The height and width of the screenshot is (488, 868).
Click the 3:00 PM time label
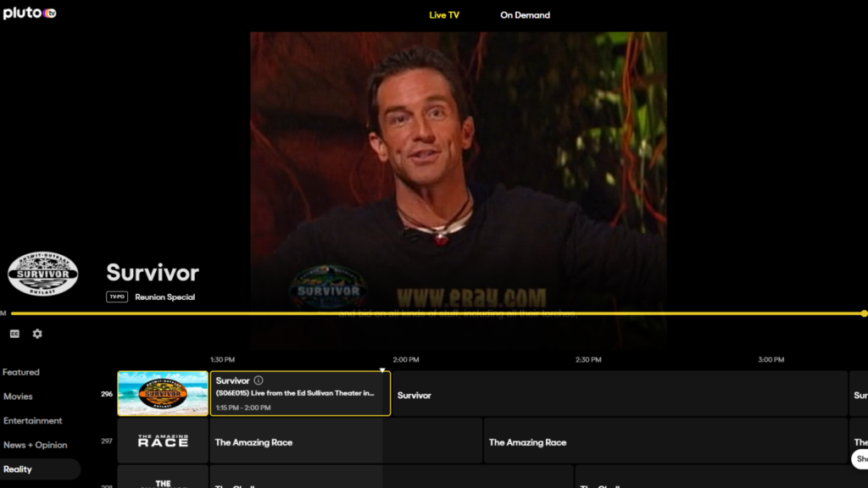pyautogui.click(x=771, y=359)
